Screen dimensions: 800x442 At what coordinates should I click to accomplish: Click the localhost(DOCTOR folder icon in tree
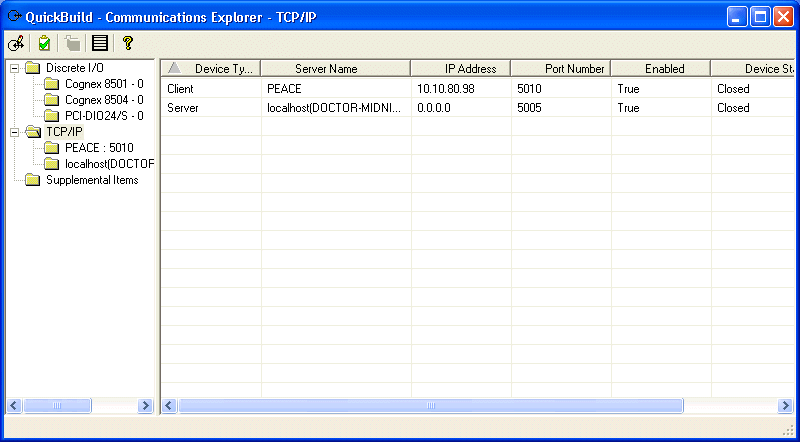pos(52,164)
